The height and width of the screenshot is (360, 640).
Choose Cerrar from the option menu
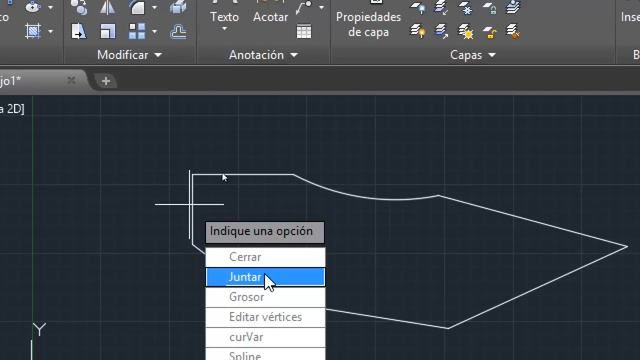pos(265,257)
